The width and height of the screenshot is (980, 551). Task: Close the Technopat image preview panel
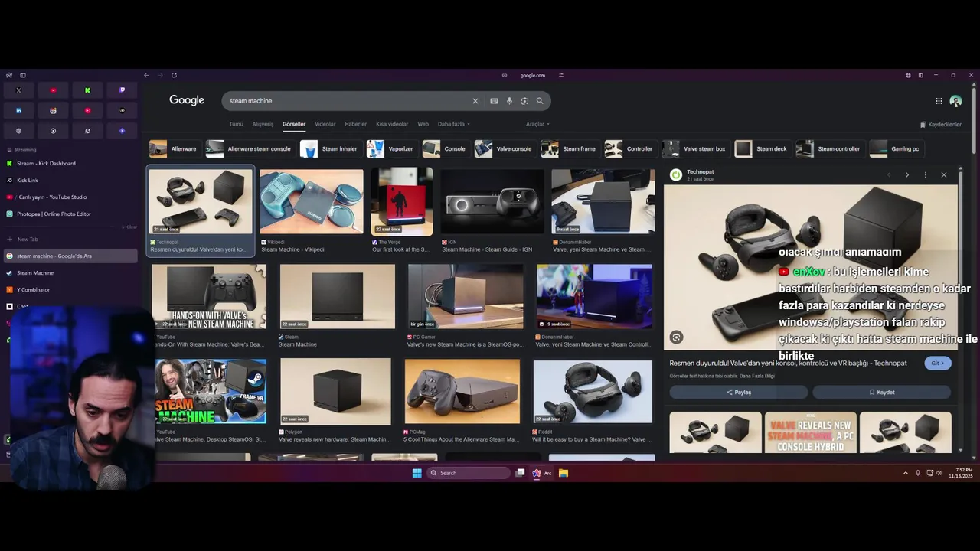[944, 174]
